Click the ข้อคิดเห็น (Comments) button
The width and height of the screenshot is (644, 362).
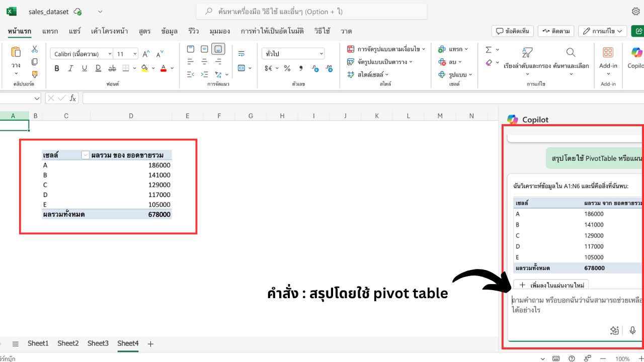point(512,31)
